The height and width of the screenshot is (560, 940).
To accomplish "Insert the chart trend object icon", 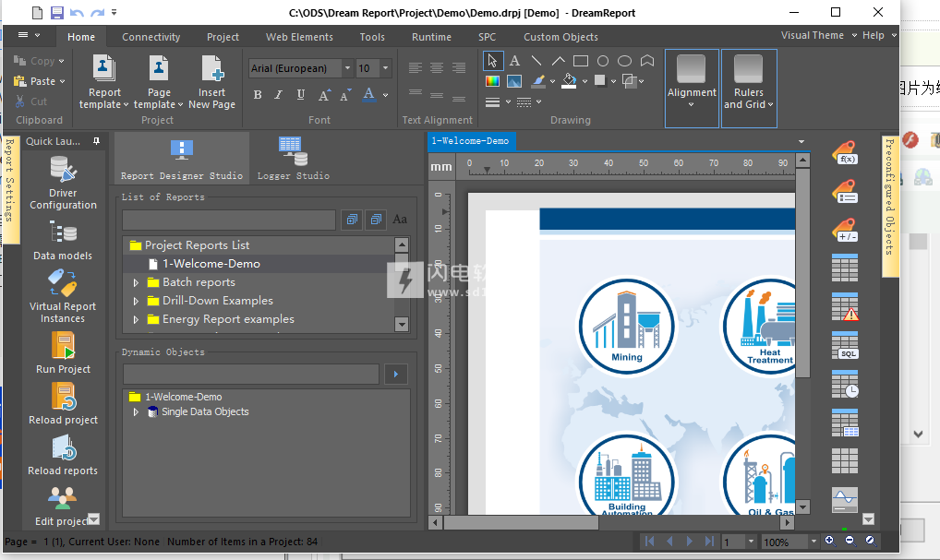I will 845,499.
